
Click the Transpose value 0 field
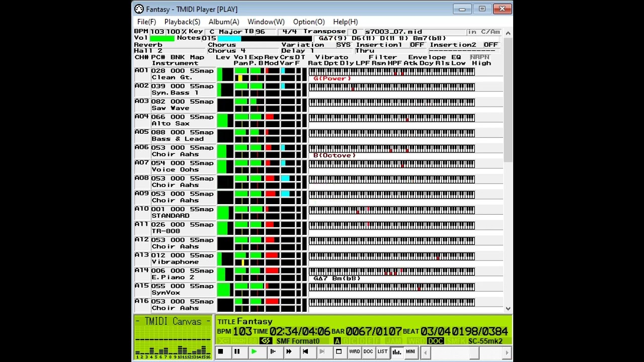pos(355,32)
